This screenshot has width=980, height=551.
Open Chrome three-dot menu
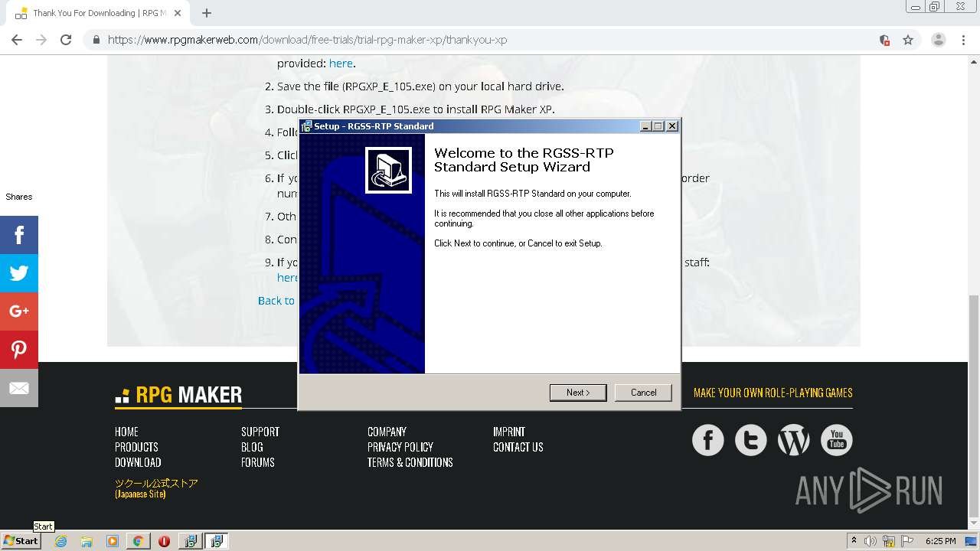(x=963, y=40)
